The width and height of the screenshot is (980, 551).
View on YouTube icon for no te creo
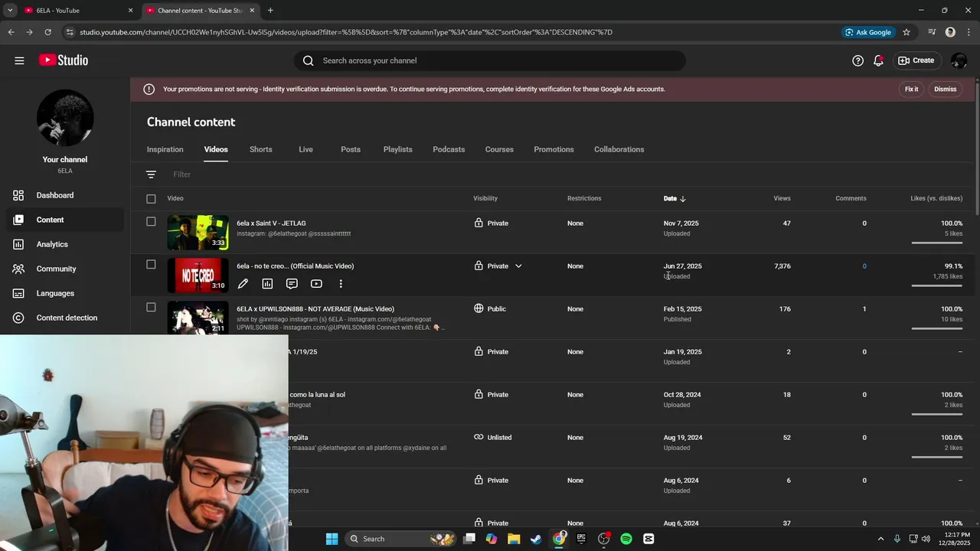coord(316,284)
